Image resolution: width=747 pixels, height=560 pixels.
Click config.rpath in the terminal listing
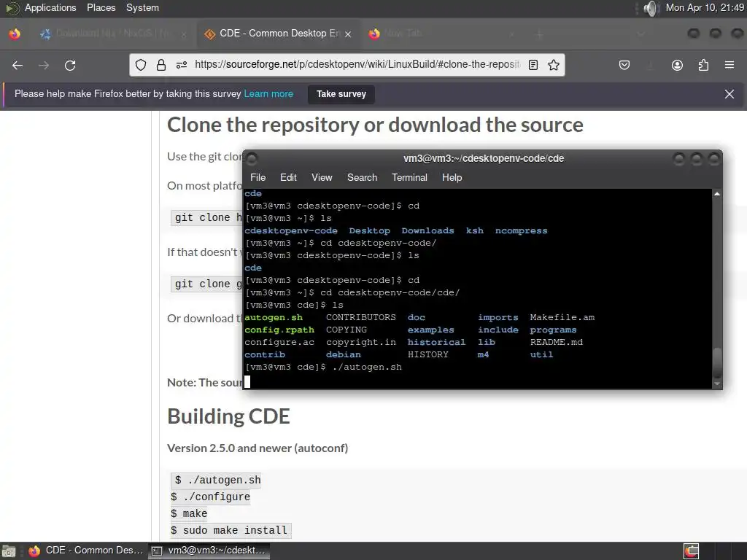point(279,330)
